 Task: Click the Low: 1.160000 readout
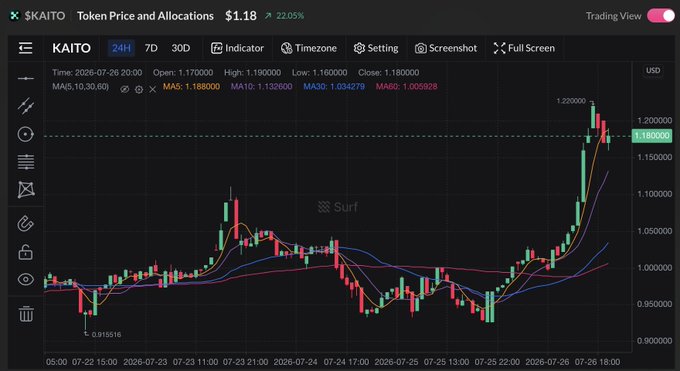pyautogui.click(x=319, y=72)
